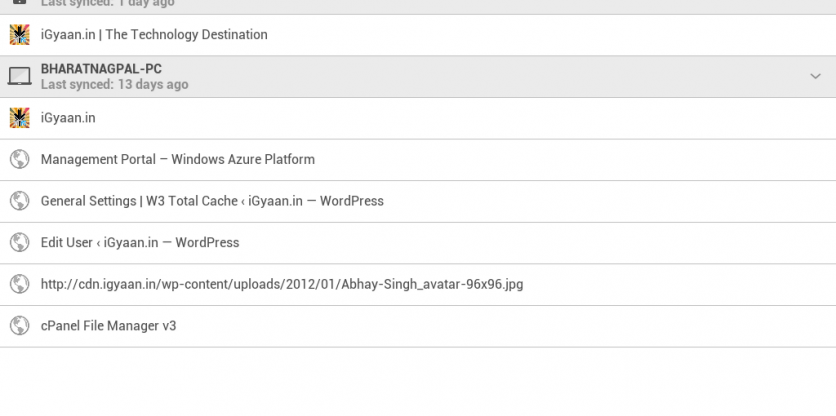
Task: Click globe icon next to cPanel File Manager
Action: tap(19, 326)
